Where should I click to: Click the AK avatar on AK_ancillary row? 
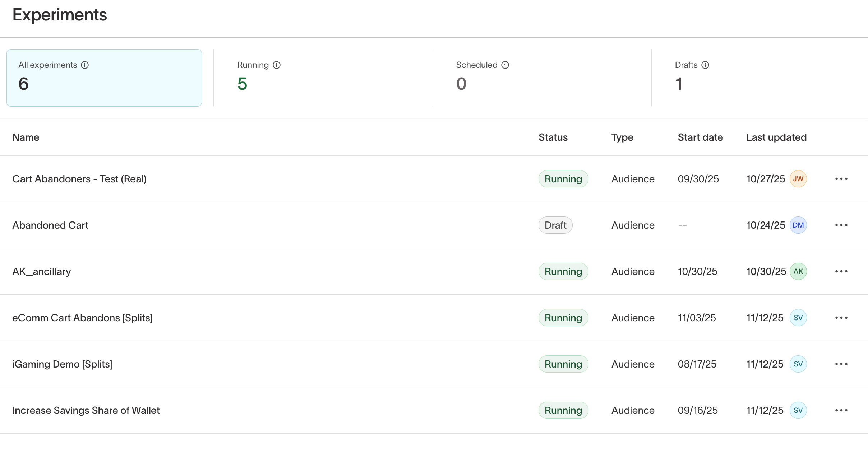click(798, 271)
